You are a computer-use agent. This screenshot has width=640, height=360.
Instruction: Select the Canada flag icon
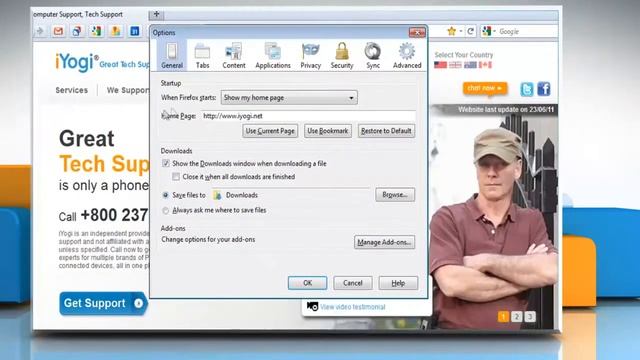485,65
